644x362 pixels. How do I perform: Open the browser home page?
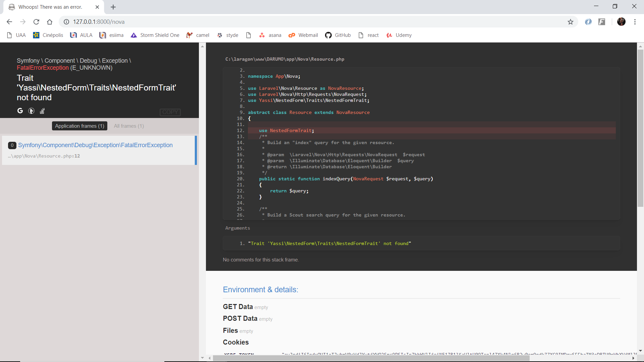[x=50, y=22]
